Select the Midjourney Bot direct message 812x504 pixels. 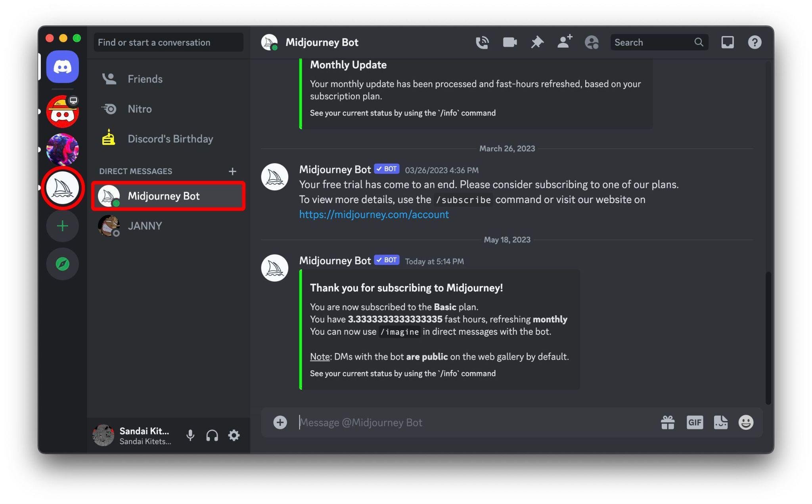[x=168, y=196]
